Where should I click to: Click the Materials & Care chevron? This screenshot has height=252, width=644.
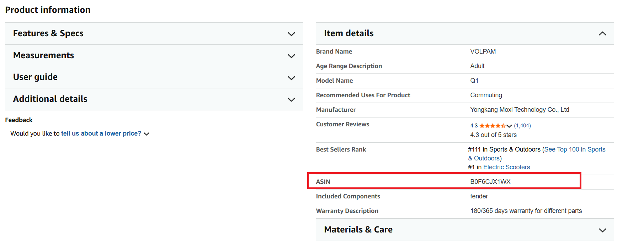click(x=602, y=230)
